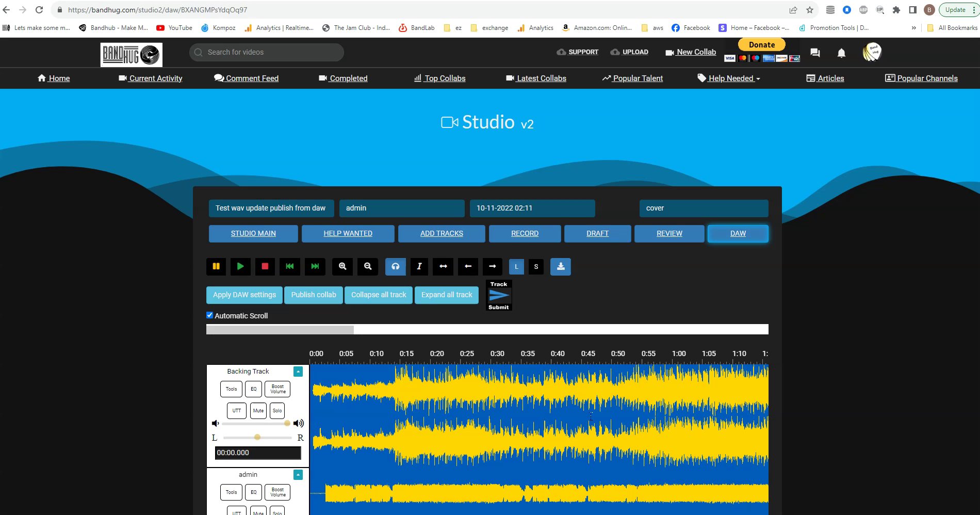Viewport: 980px width, 515px height.
Task: Toggle the S button in toolbar
Action: [536, 267]
